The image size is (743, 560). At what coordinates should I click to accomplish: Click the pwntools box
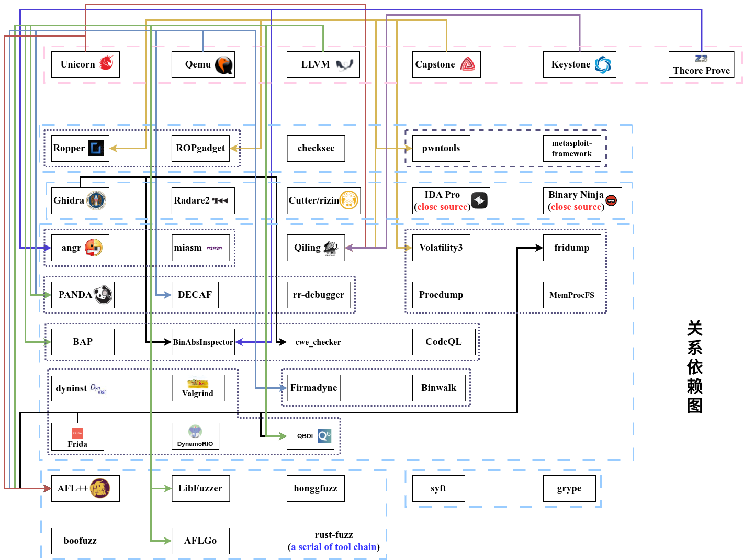point(441,149)
